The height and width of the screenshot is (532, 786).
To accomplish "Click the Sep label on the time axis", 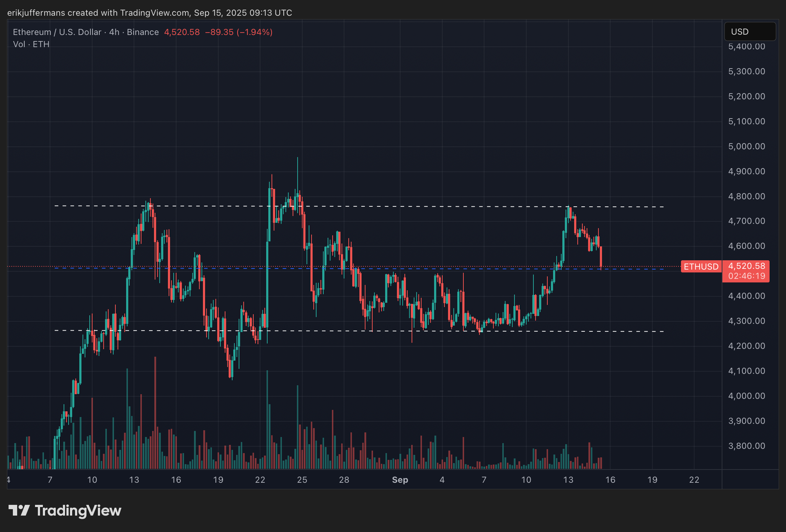I will click(400, 480).
